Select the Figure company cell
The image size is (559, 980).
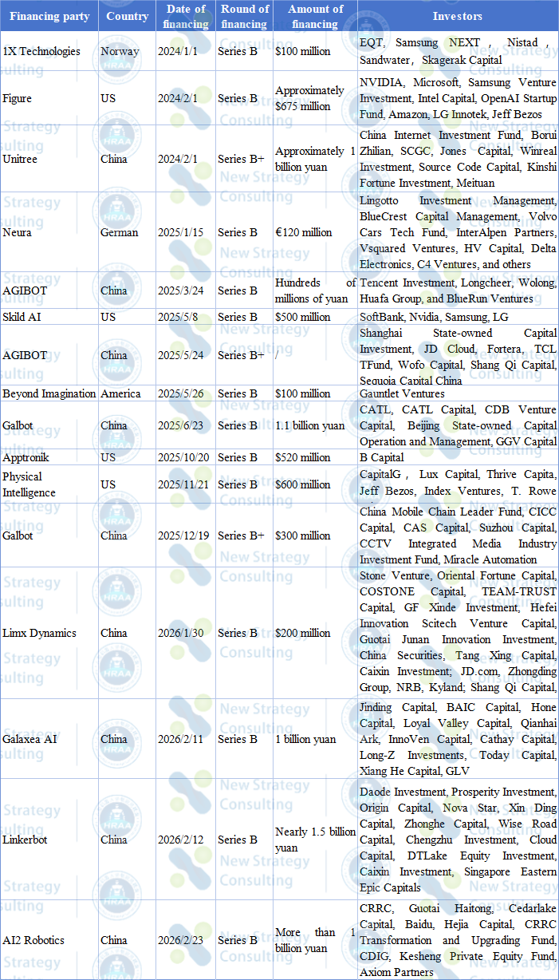pyautogui.click(x=18, y=98)
